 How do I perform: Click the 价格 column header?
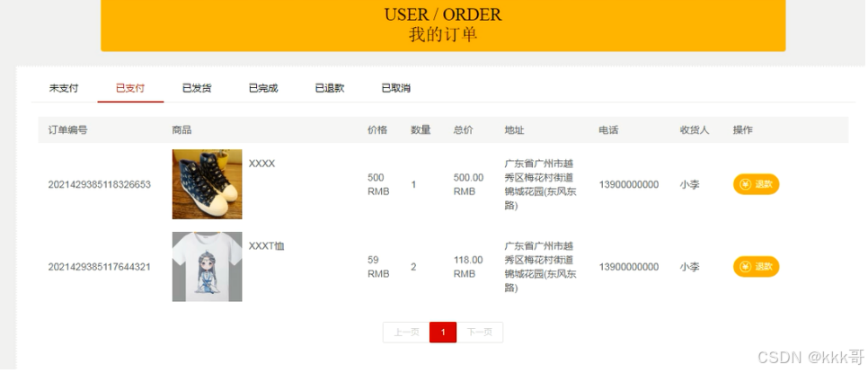[377, 130]
